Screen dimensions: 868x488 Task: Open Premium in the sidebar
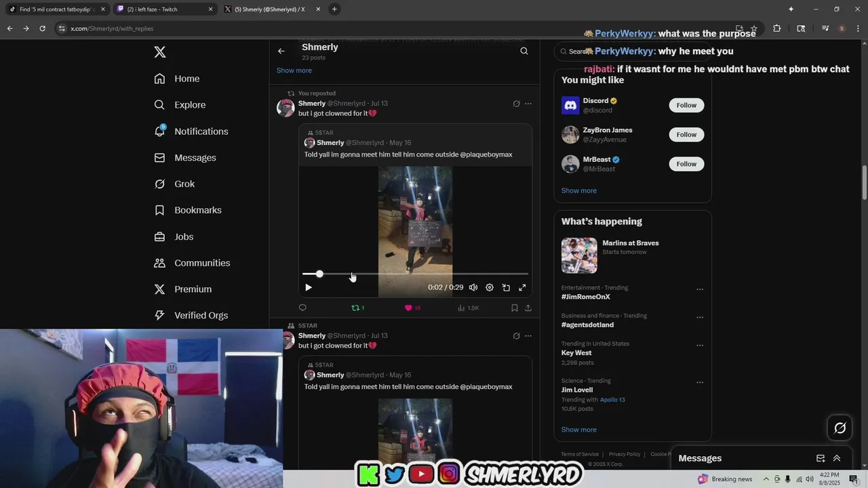coord(183,289)
